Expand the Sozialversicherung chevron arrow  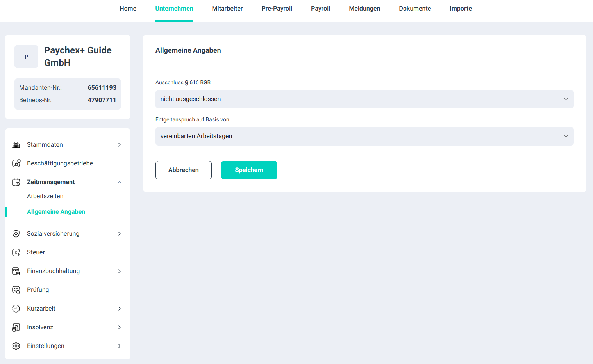(120, 234)
